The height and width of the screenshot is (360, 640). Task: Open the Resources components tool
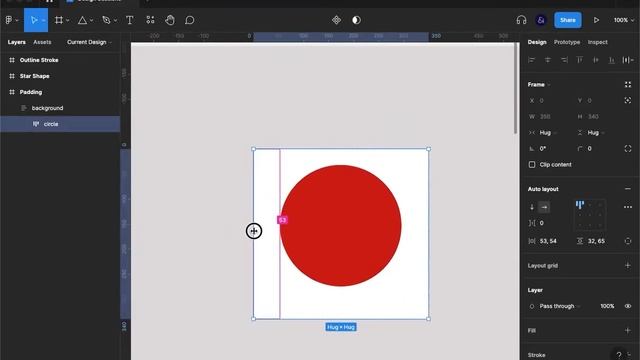point(150,20)
